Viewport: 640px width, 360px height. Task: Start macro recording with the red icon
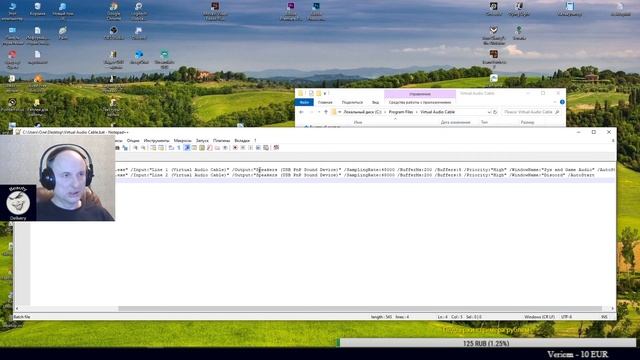[235, 148]
